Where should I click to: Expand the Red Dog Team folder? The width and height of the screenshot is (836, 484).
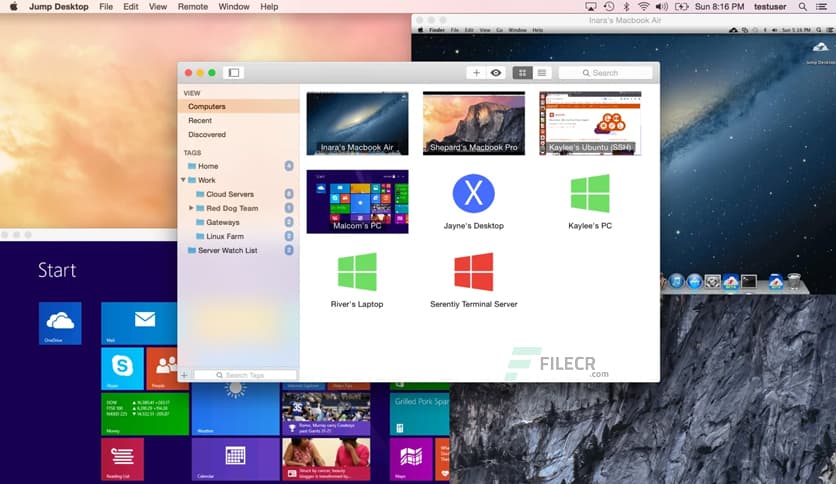191,208
